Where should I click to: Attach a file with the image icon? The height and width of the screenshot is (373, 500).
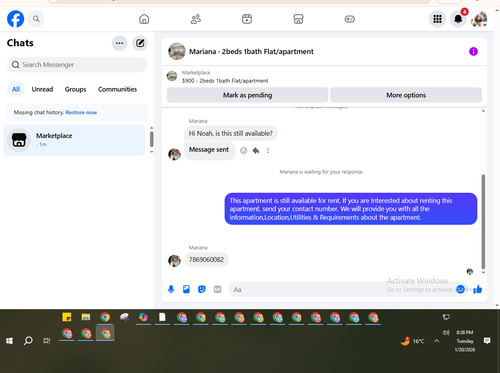click(186, 289)
